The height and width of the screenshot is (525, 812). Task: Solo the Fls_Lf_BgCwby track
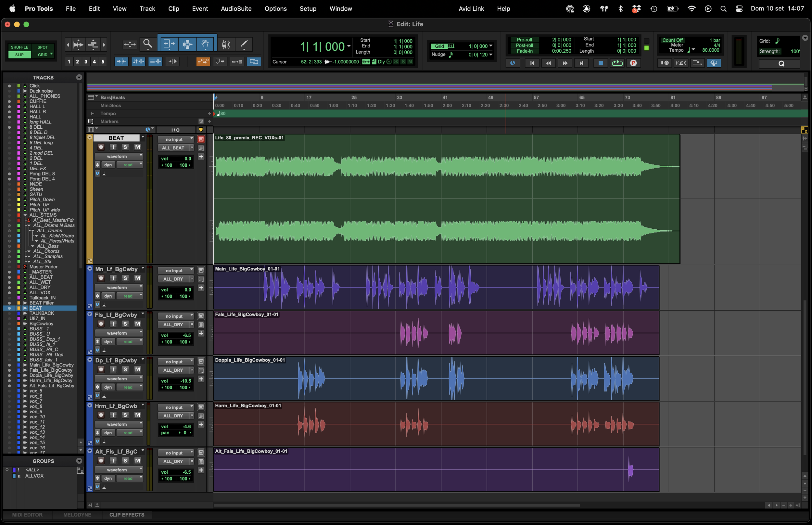tap(125, 324)
